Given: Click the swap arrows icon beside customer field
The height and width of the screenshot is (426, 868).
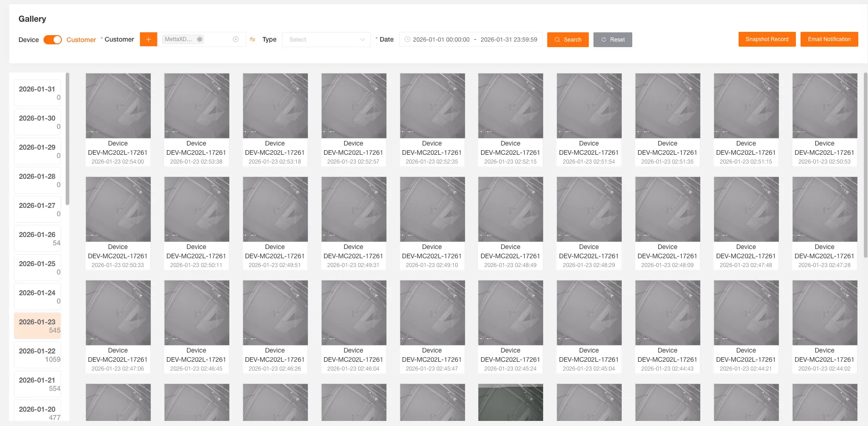Looking at the screenshot, I should point(252,39).
